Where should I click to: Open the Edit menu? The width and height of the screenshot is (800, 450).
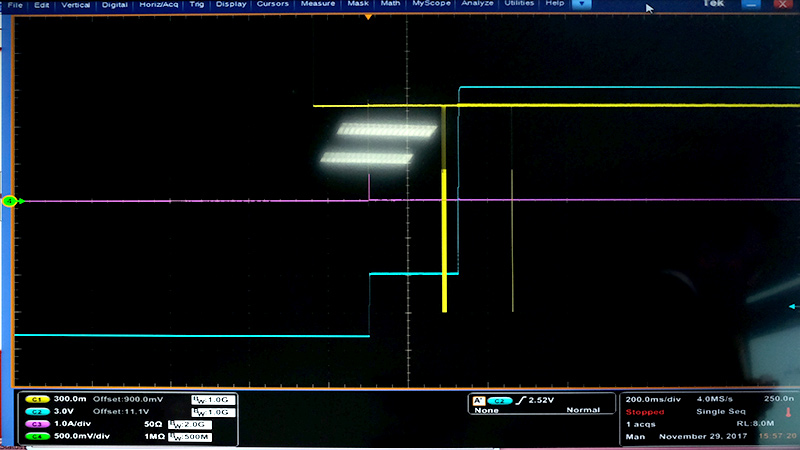click(41, 5)
